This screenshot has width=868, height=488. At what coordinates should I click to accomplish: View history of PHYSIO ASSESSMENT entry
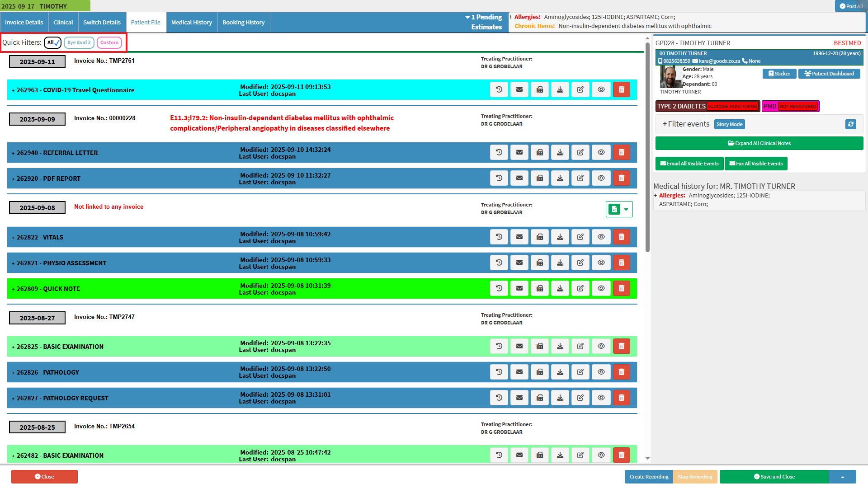499,263
